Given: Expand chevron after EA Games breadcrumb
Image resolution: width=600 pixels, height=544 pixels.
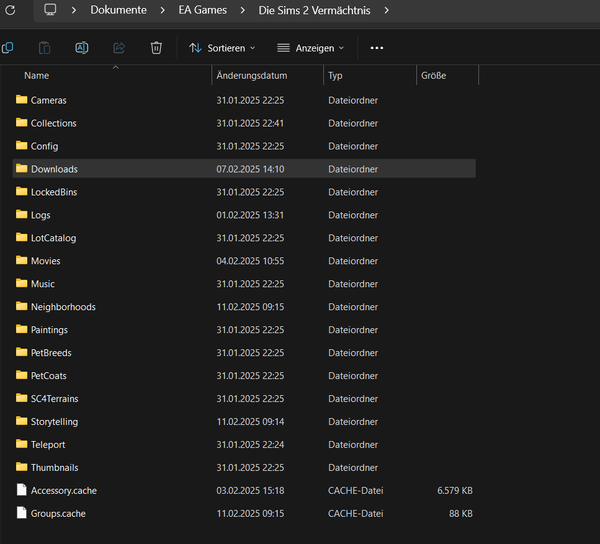Looking at the screenshot, I should point(243,10).
